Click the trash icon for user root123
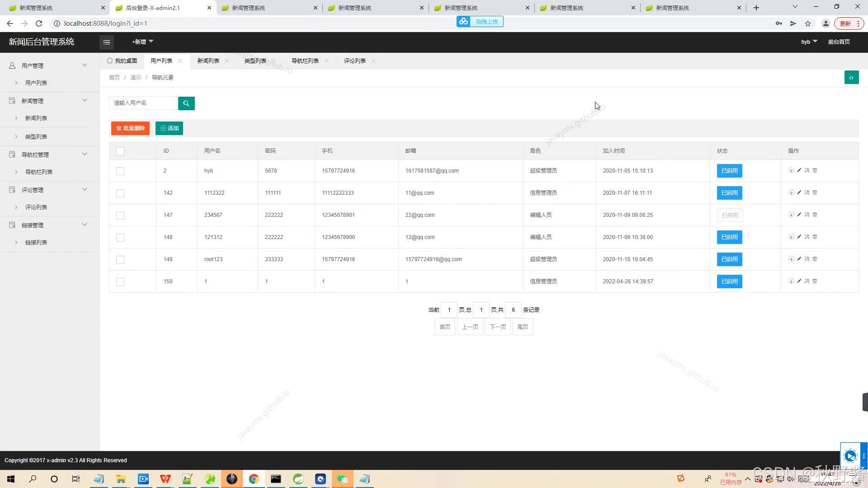Viewport: 868px width, 488px height. (815, 259)
